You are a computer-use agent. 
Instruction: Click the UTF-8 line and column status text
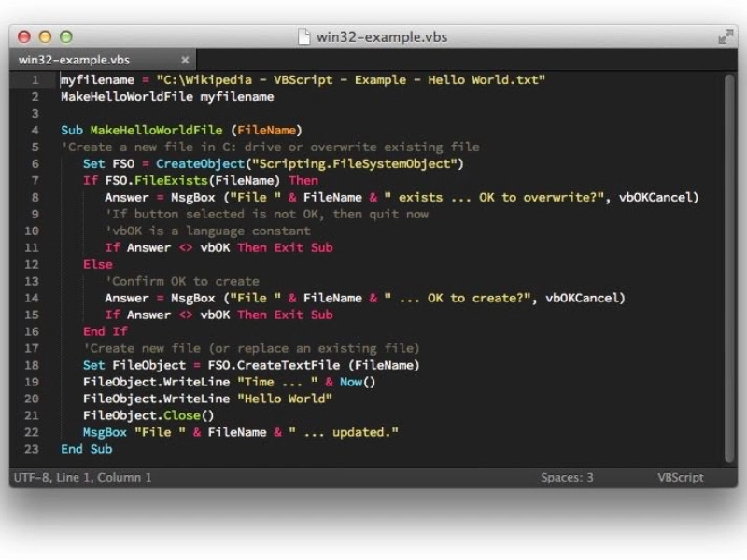82,477
